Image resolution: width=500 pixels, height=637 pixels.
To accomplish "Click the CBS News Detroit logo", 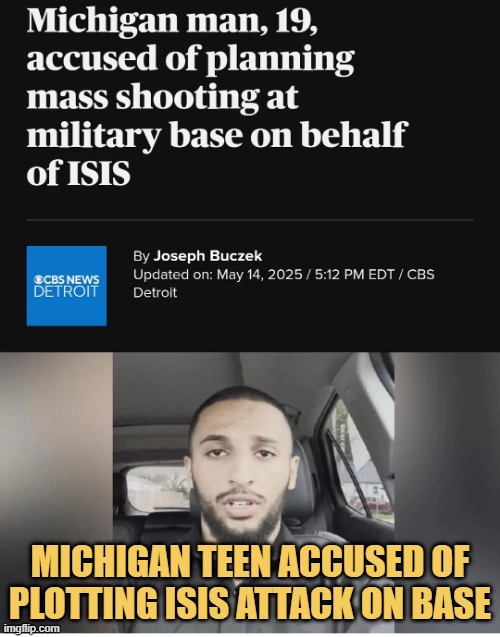I will [67, 286].
